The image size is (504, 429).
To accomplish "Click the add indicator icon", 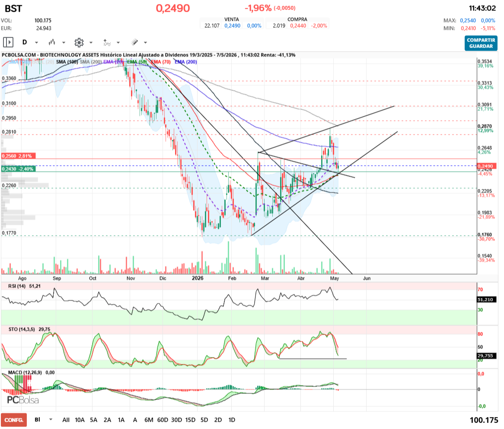I will [107, 42].
